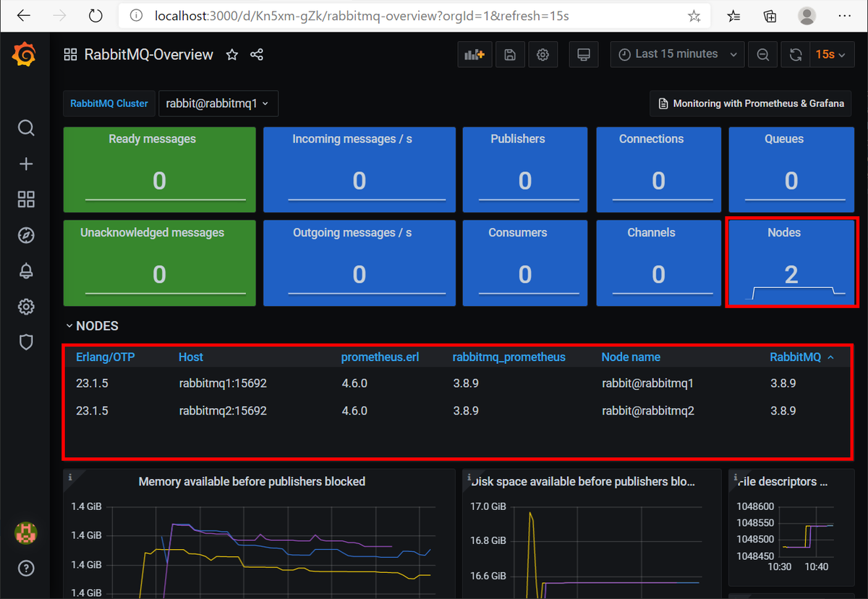The image size is (868, 599).
Task: Open the Server Admin shield icon
Action: pyautogui.click(x=26, y=342)
